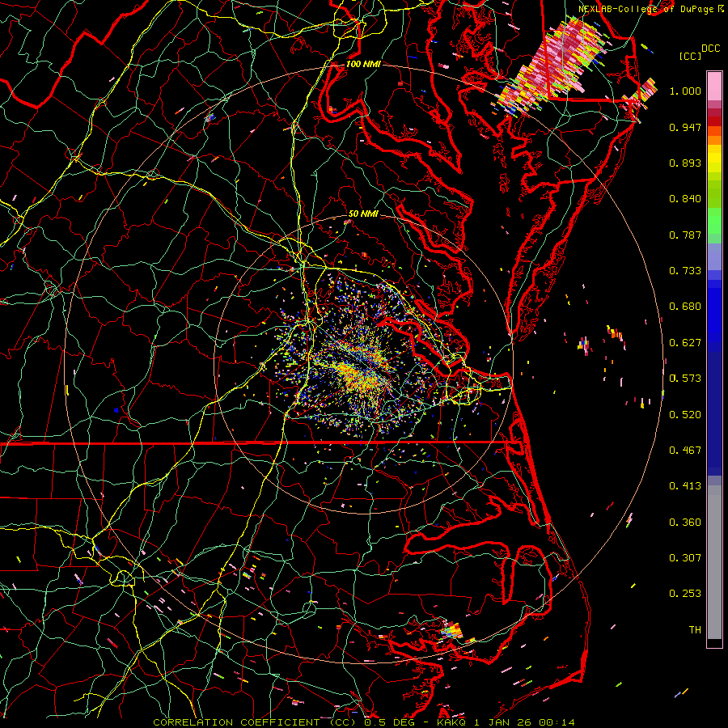Image resolution: width=728 pixels, height=728 pixels.
Task: Click the dense clutter at radar center
Action: point(360,366)
